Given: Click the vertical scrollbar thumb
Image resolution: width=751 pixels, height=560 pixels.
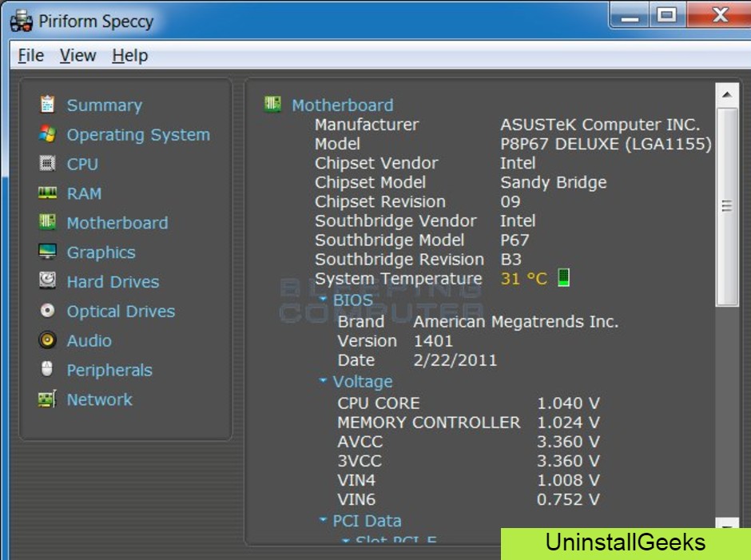Looking at the screenshot, I should tap(727, 206).
